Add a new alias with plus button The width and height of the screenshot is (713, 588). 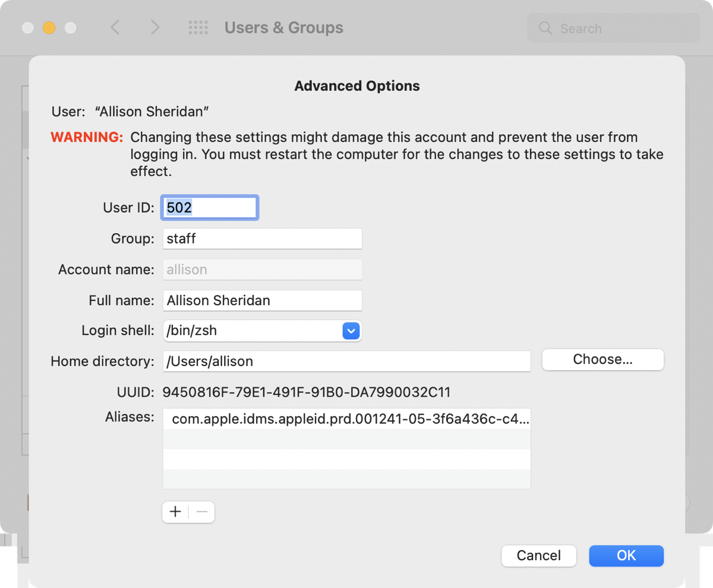(x=175, y=512)
